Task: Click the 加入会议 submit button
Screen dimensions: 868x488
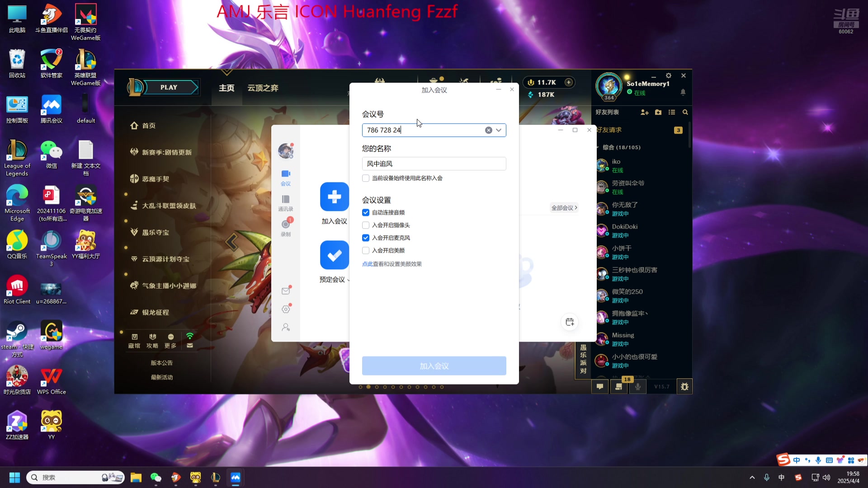Action: pos(434,366)
